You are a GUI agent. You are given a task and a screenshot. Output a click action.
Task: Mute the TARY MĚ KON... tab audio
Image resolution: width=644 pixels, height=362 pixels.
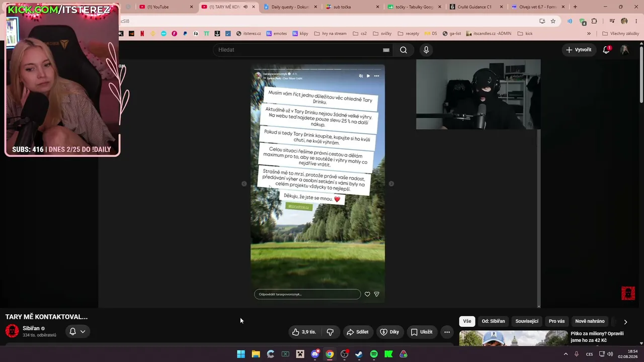coord(246,7)
